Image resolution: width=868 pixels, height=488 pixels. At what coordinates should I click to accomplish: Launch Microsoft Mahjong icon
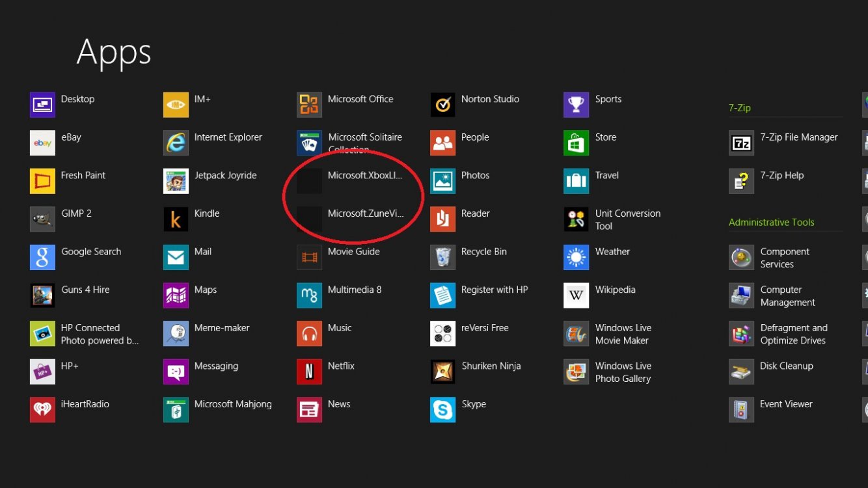(176, 410)
